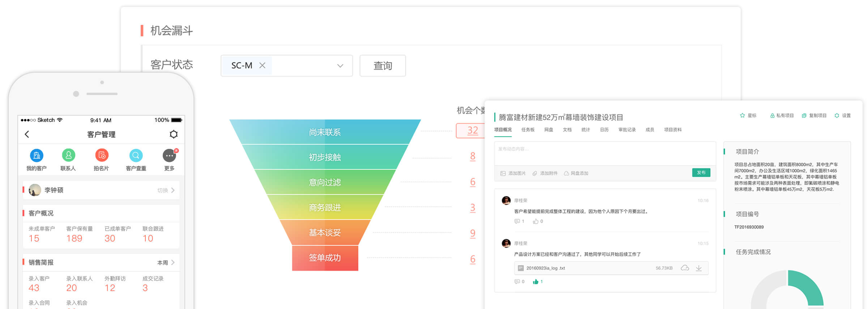Open the count 3 for 商务跟进

coord(473,208)
